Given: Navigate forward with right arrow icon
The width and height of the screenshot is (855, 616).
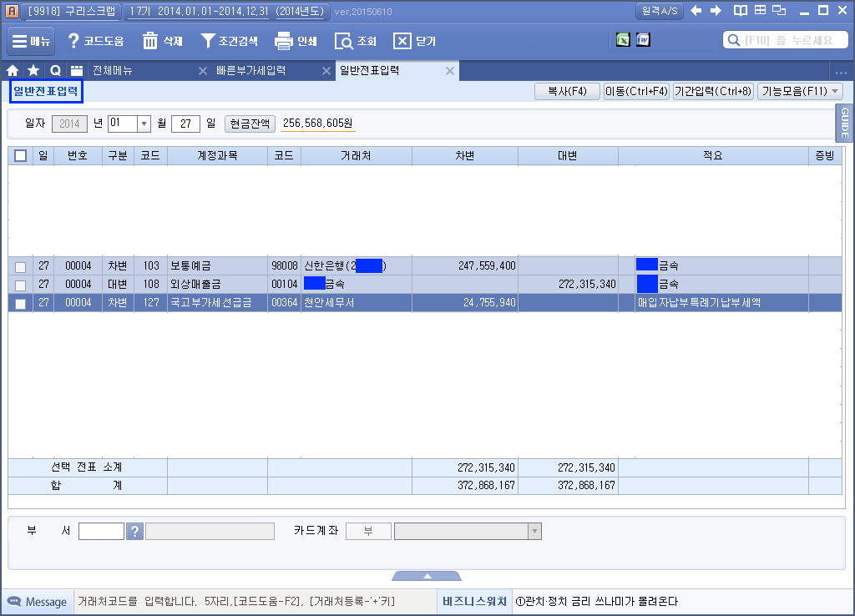Looking at the screenshot, I should click(716, 10).
